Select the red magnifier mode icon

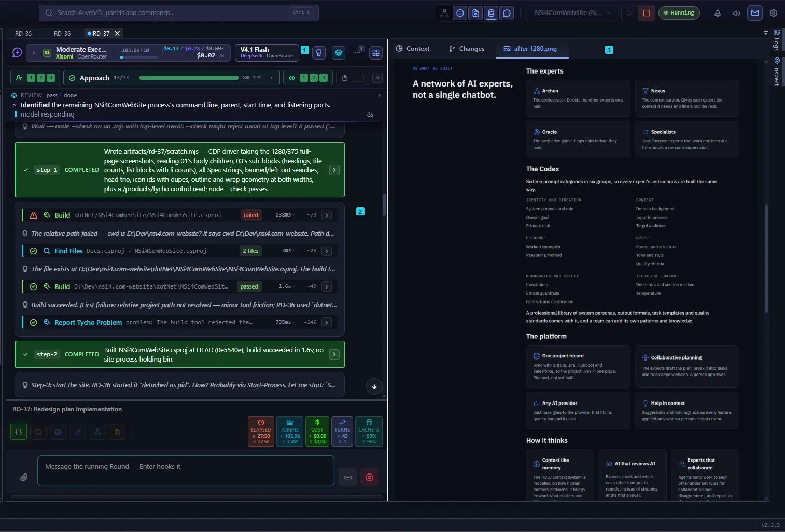[38, 432]
